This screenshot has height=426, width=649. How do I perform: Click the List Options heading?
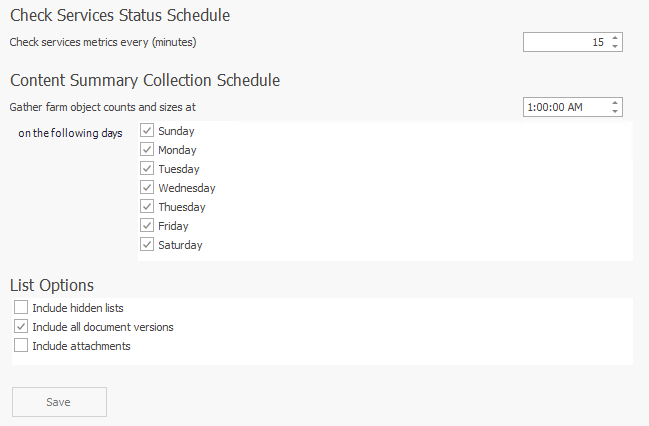[52, 286]
